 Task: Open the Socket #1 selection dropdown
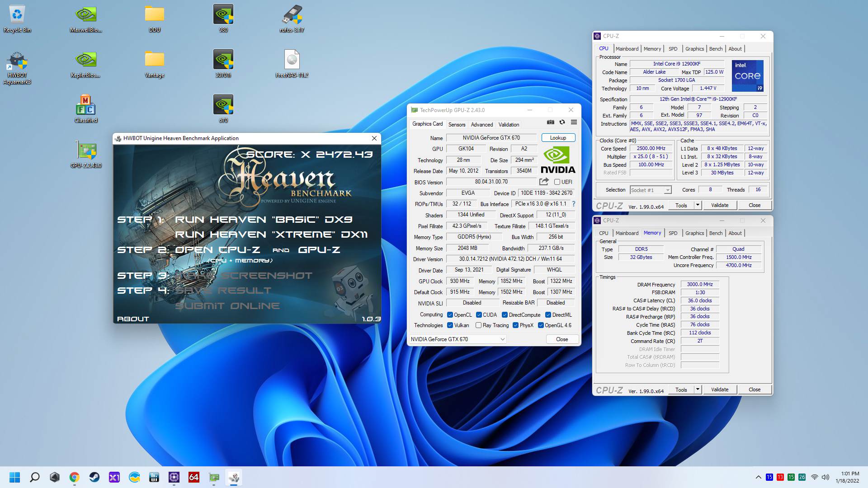(651, 190)
